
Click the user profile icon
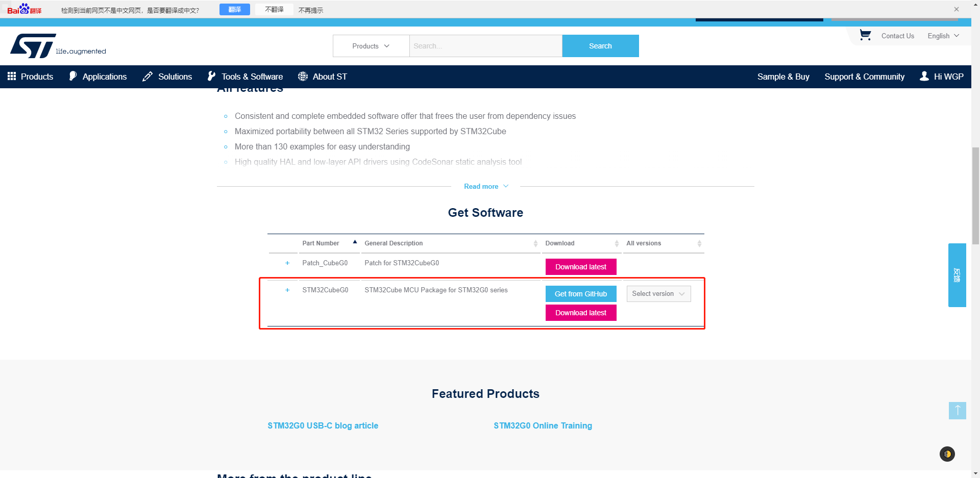[x=924, y=76]
